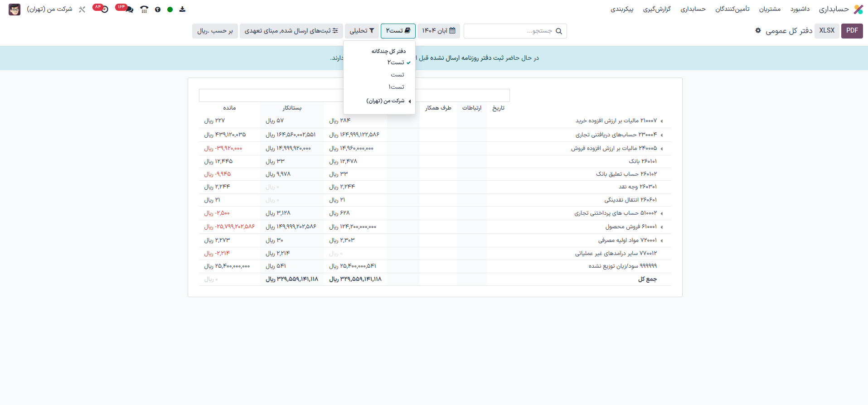Open the 'تحلیلی' analytic filter dropdown
This screenshot has height=405, width=868.
pyautogui.click(x=362, y=31)
